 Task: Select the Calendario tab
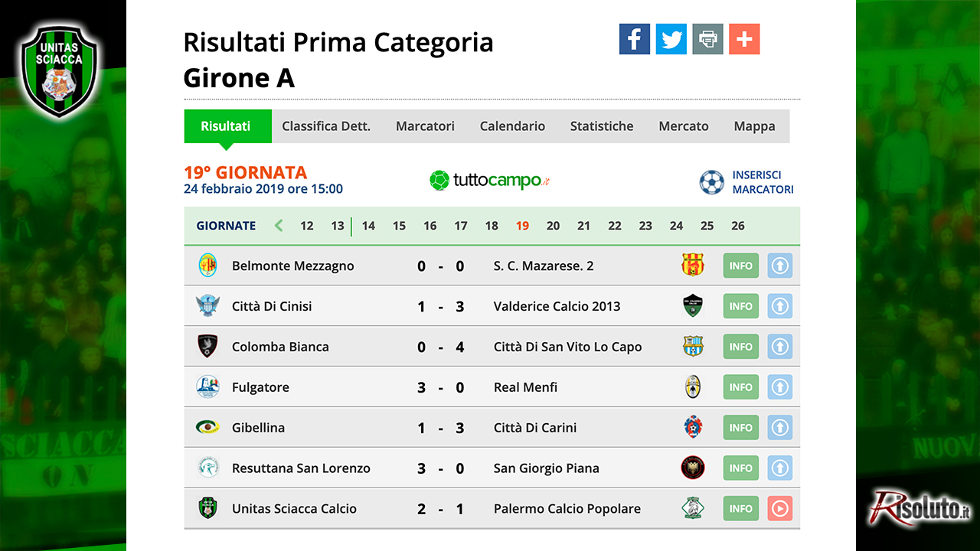(512, 126)
